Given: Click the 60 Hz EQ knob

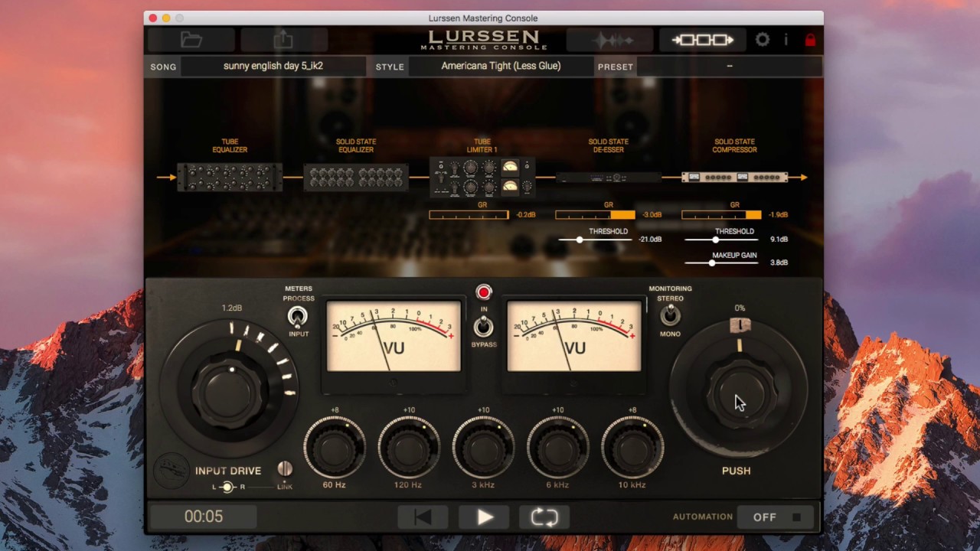Looking at the screenshot, I should coord(335,448).
